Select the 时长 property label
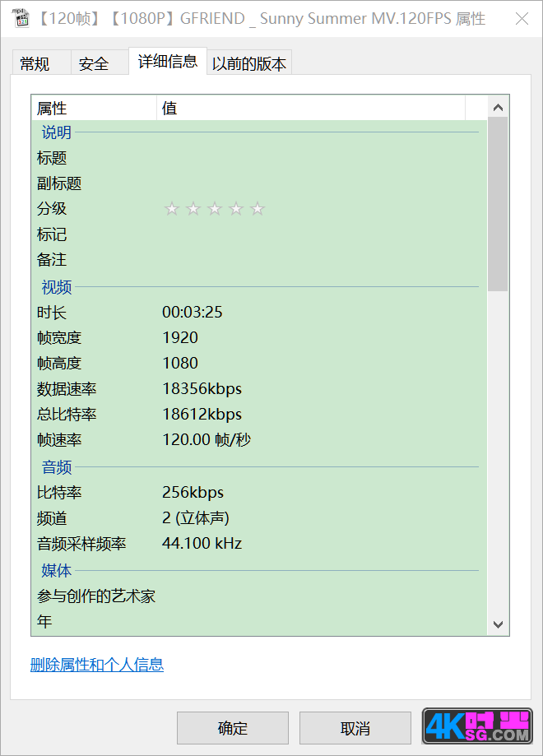Viewport: 543px width, 756px height. tap(52, 313)
